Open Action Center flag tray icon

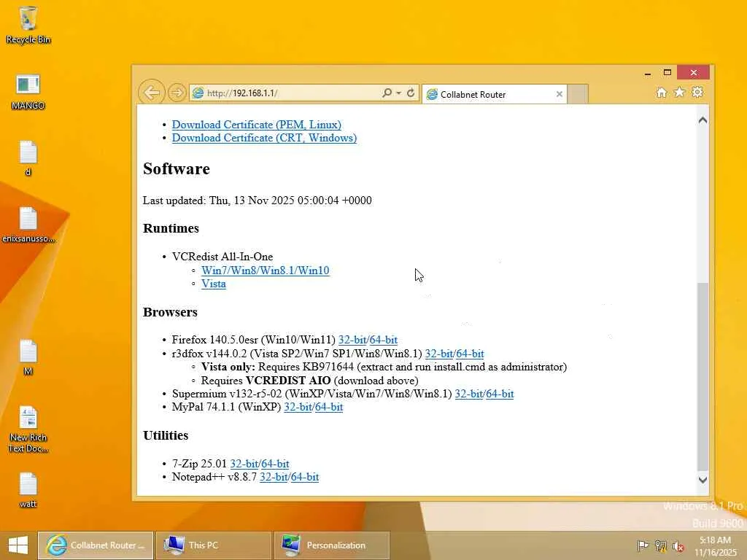click(643, 545)
